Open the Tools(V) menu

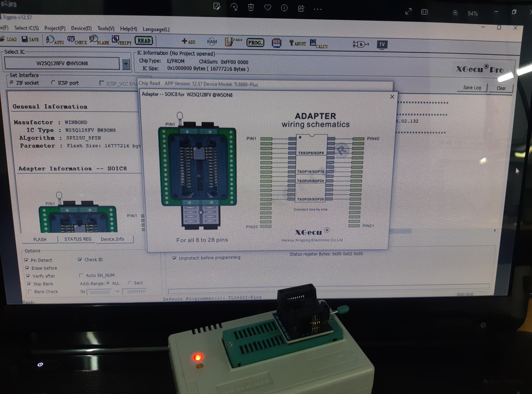(106, 29)
